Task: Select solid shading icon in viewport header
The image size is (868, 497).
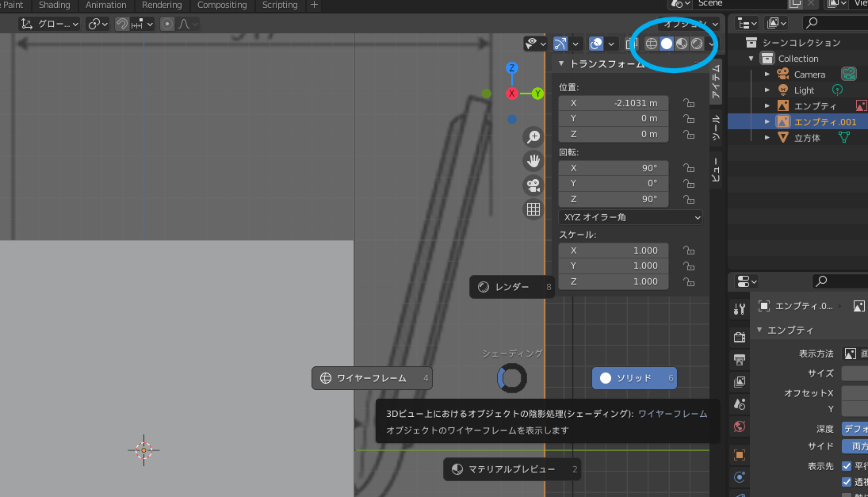Action: tap(667, 44)
